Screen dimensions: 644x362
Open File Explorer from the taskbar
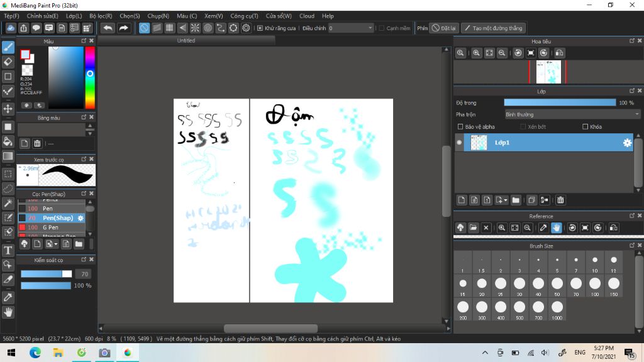tap(58, 353)
